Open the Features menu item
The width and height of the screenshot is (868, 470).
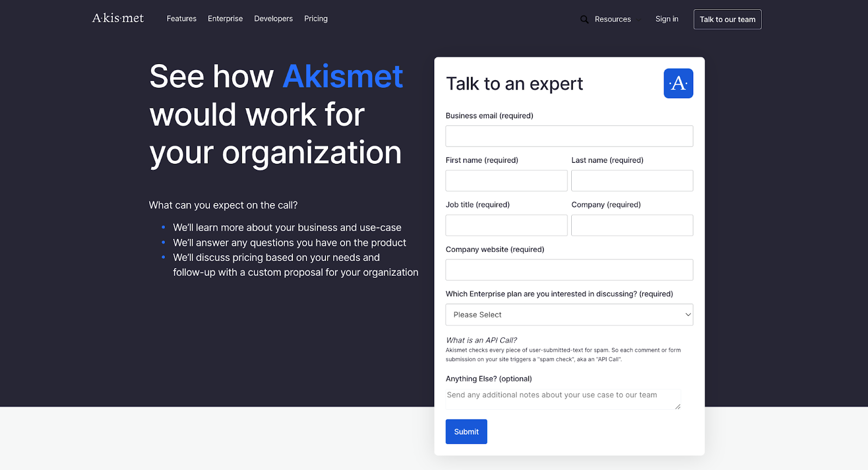click(x=181, y=18)
